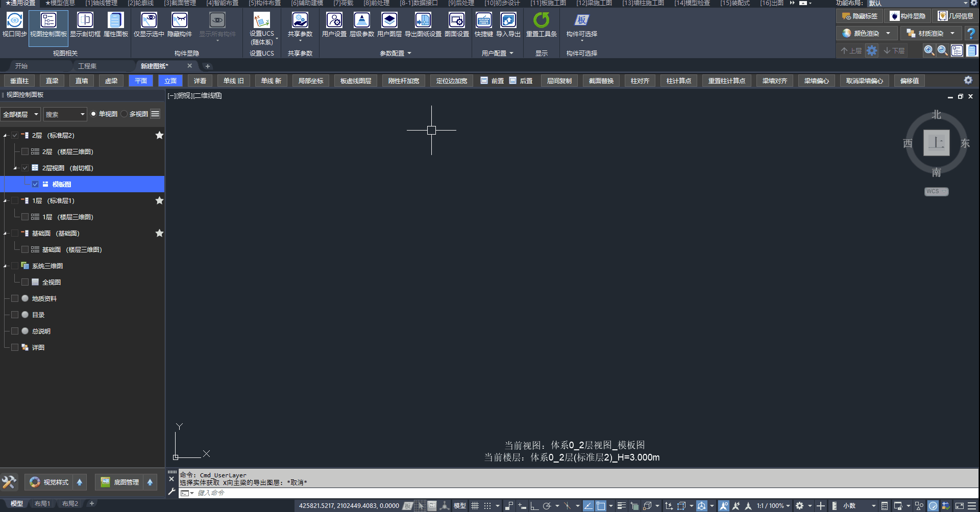Click the 垂直柱 button
Screen dimensions: 980x512
pyautogui.click(x=19, y=81)
